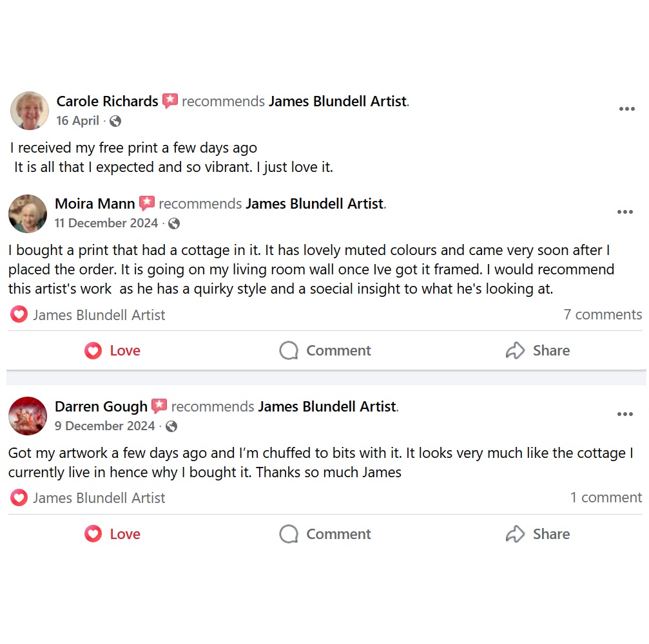Viewport: 649px width, 644px height.
Task: Share Darren Gough's review
Action: tap(538, 534)
